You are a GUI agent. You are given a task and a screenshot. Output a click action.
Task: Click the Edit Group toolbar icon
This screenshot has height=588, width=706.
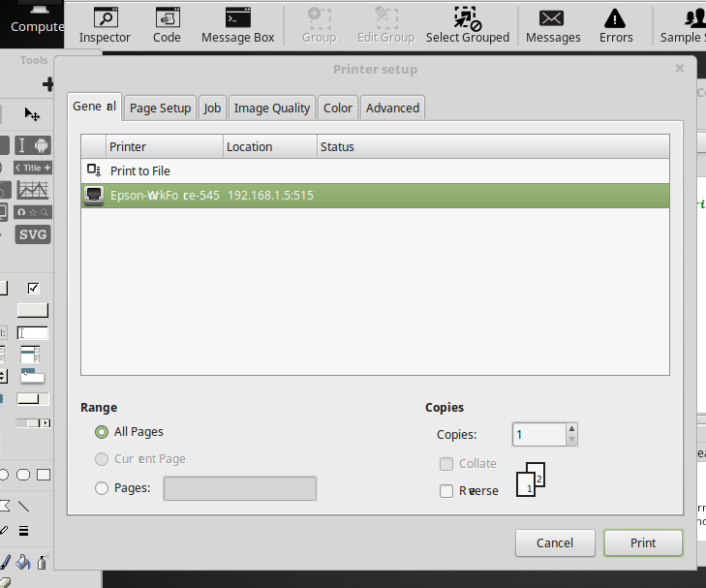click(385, 25)
